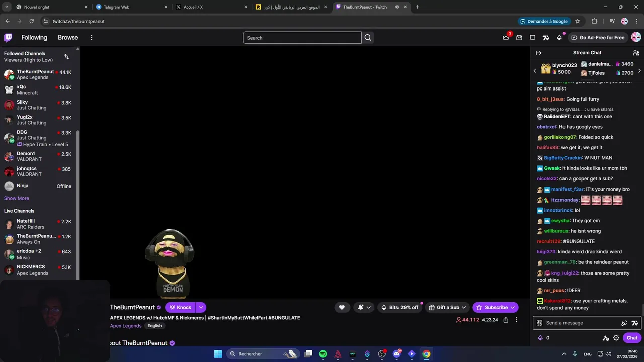Click the English language tag
The image size is (644, 362).
pos(154,326)
